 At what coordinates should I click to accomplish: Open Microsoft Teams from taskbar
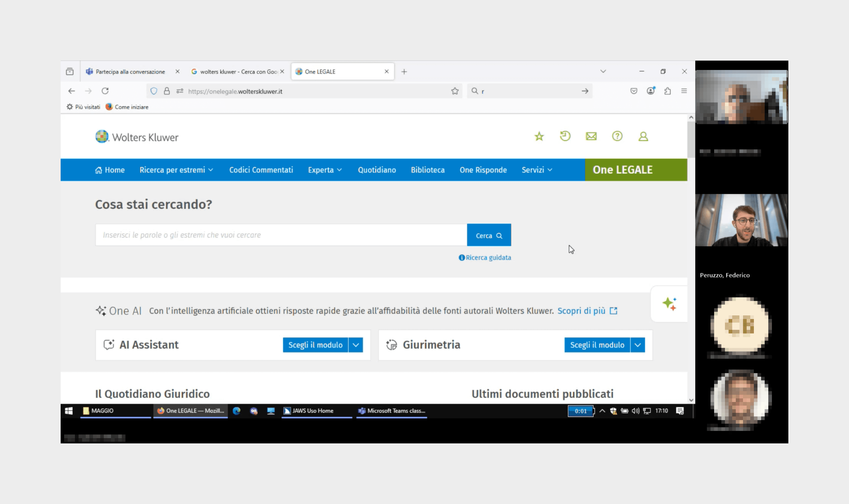tap(392, 411)
